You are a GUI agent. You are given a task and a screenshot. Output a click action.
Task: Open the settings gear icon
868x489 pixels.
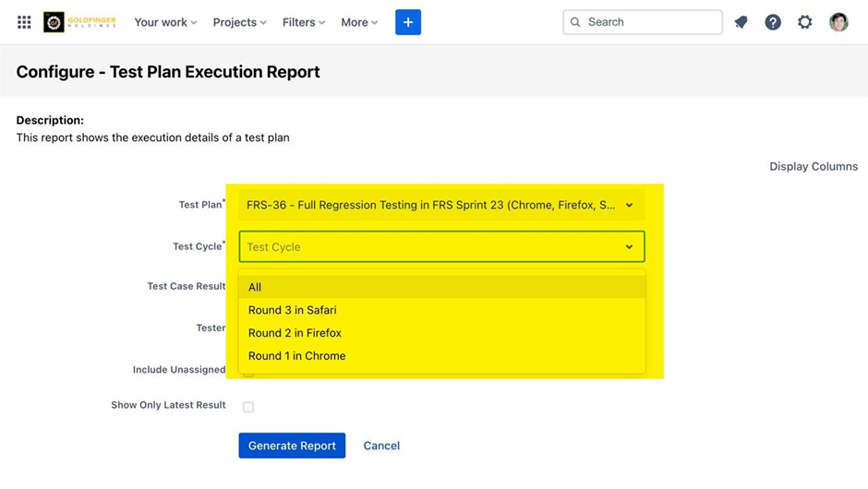pyautogui.click(x=805, y=22)
